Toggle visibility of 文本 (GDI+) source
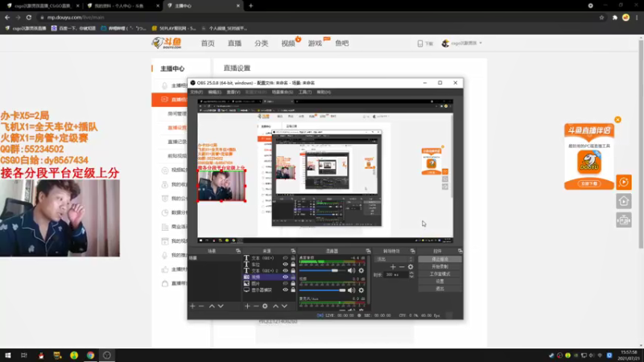 pos(286,258)
